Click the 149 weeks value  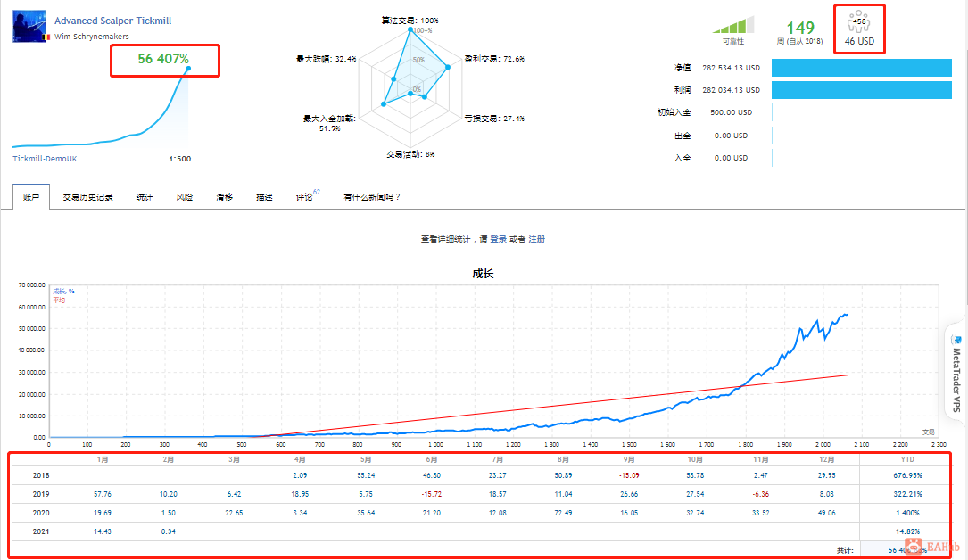tap(800, 28)
